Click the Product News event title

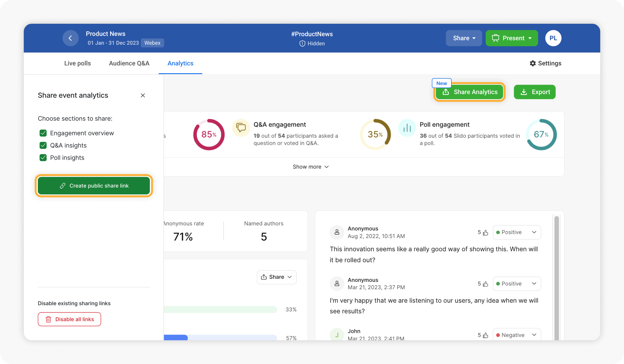(105, 34)
